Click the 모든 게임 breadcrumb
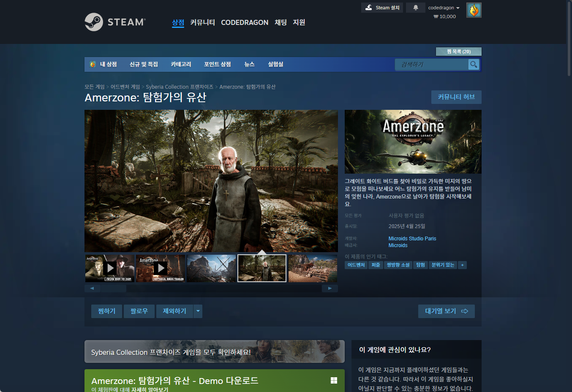 pos(95,87)
